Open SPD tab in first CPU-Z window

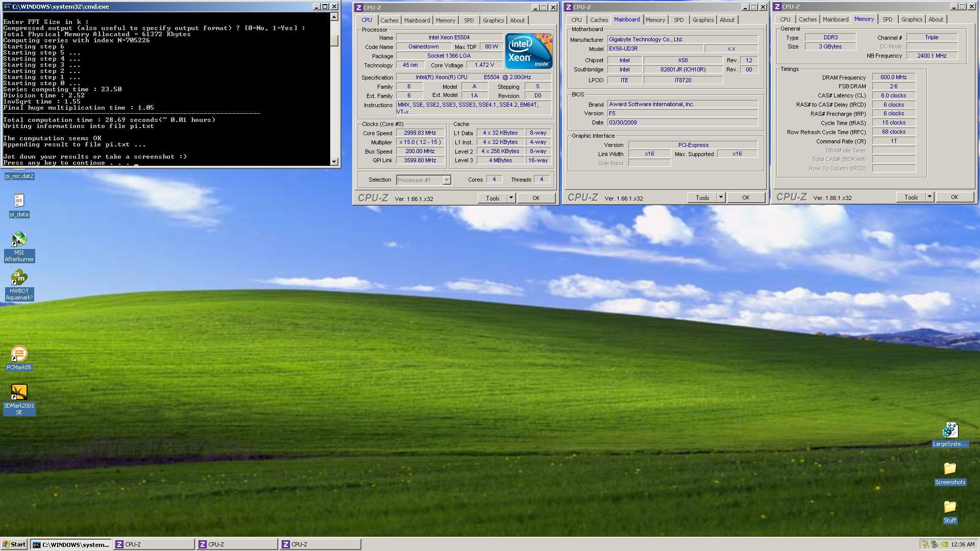469,20
